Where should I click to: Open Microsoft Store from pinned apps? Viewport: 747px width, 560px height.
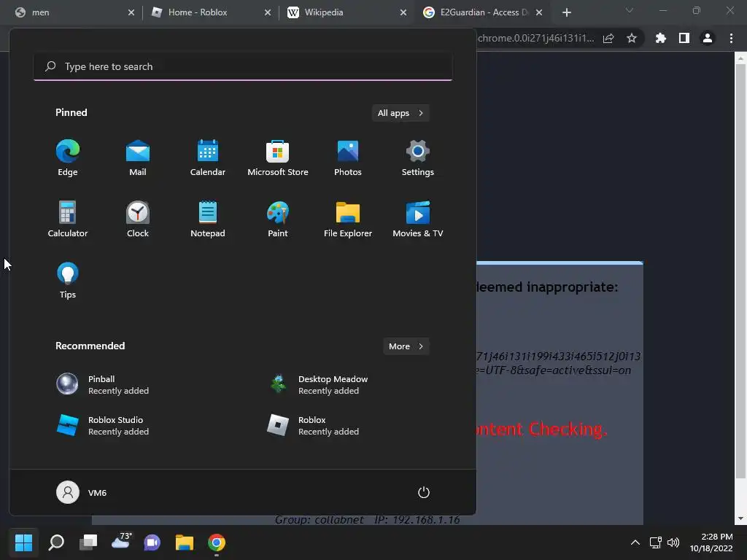pos(278,158)
